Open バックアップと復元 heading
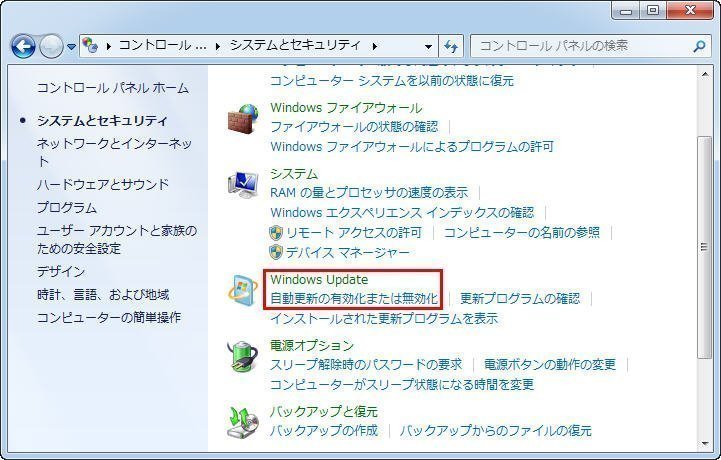 [324, 411]
